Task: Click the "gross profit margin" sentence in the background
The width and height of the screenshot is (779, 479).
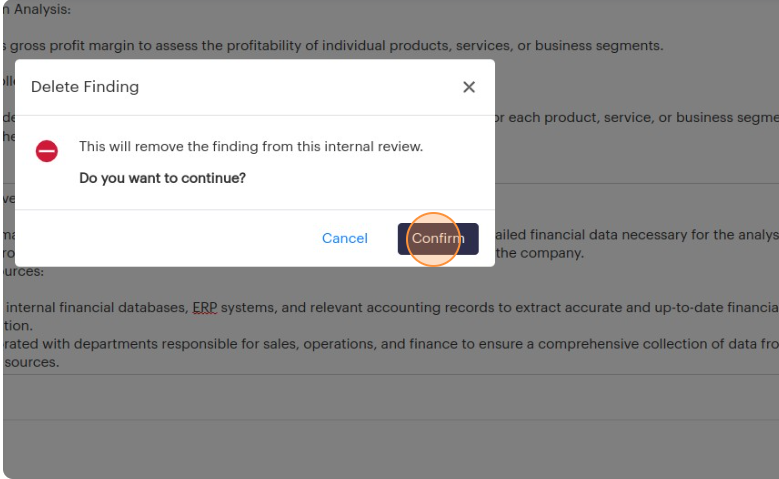Action: pos(330,46)
